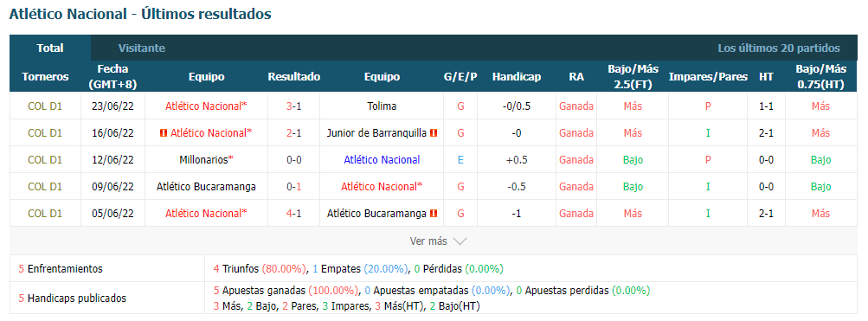The width and height of the screenshot is (868, 321).
Task: Click the 2-1 result on 16/06/22
Action: coord(293,133)
